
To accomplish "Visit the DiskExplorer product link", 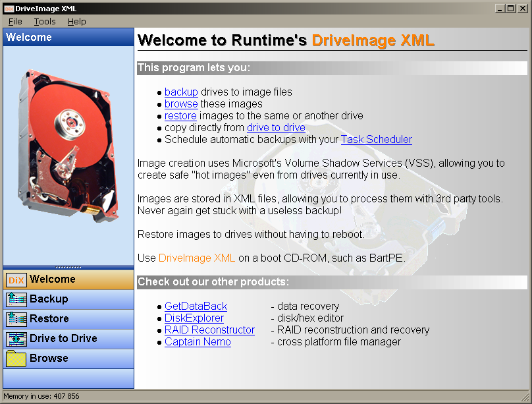I will click(x=194, y=318).
